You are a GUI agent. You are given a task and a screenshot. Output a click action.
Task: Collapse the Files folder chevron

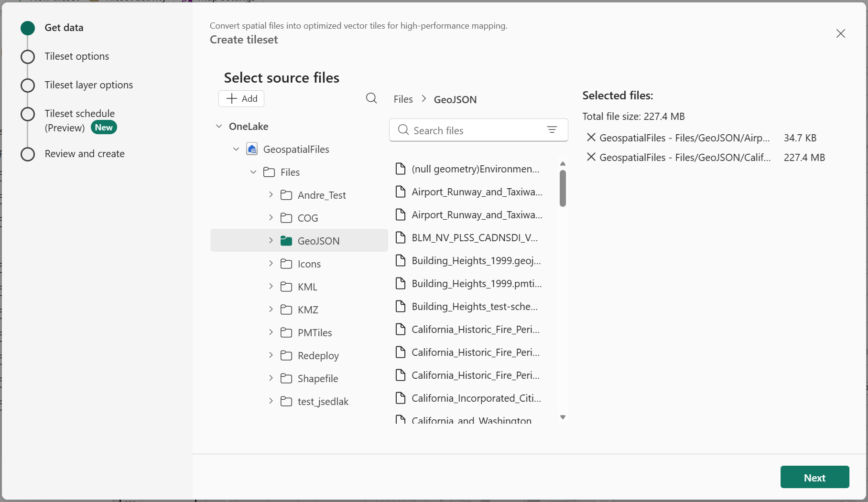(x=253, y=172)
